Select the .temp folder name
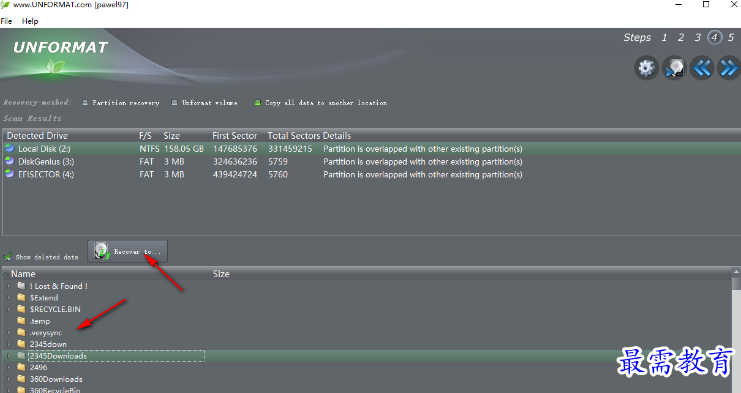 (x=40, y=321)
